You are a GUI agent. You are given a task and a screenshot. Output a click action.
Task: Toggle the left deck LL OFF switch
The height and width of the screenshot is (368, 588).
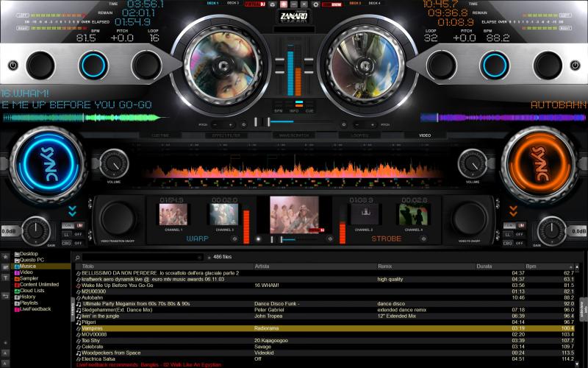coord(72,234)
